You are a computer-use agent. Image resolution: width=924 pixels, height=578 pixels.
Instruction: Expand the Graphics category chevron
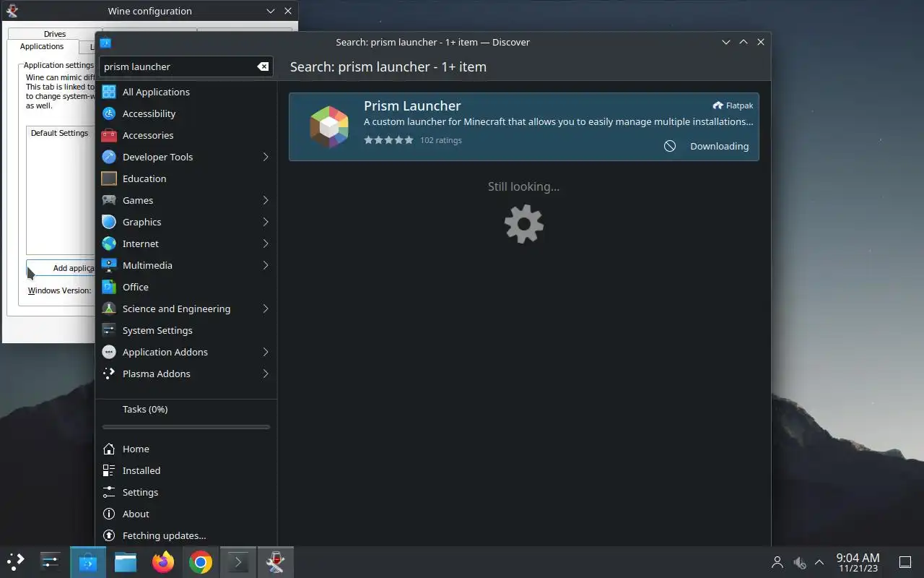[265, 222]
